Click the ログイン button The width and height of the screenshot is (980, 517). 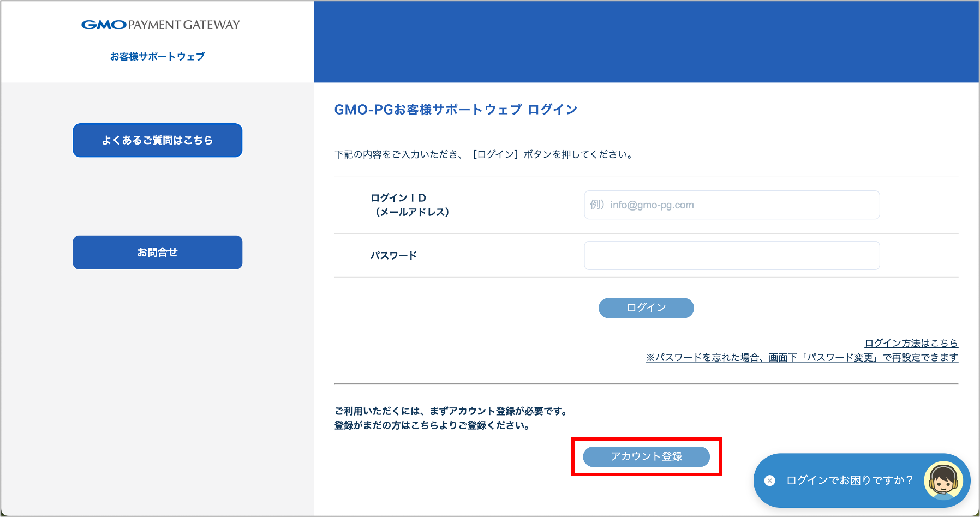point(646,308)
